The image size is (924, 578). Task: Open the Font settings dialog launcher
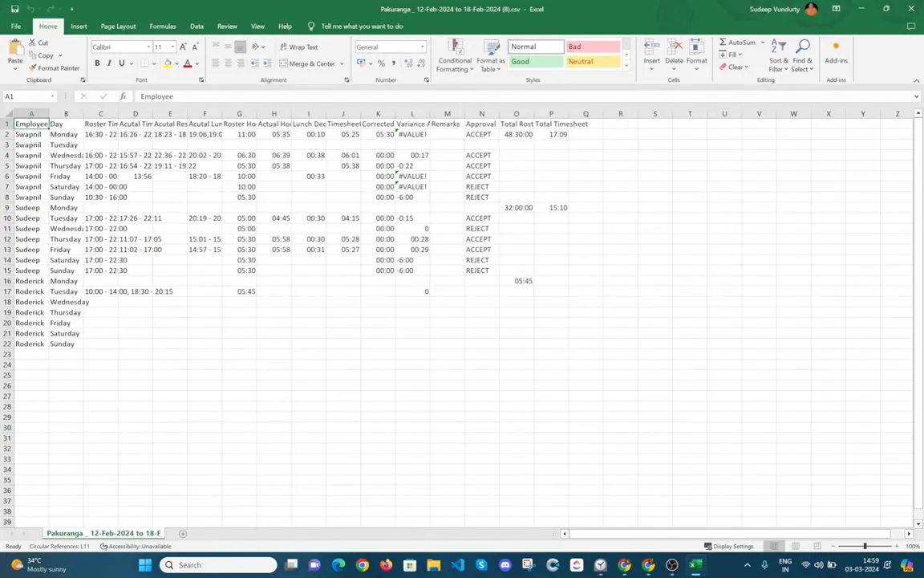coord(201,79)
